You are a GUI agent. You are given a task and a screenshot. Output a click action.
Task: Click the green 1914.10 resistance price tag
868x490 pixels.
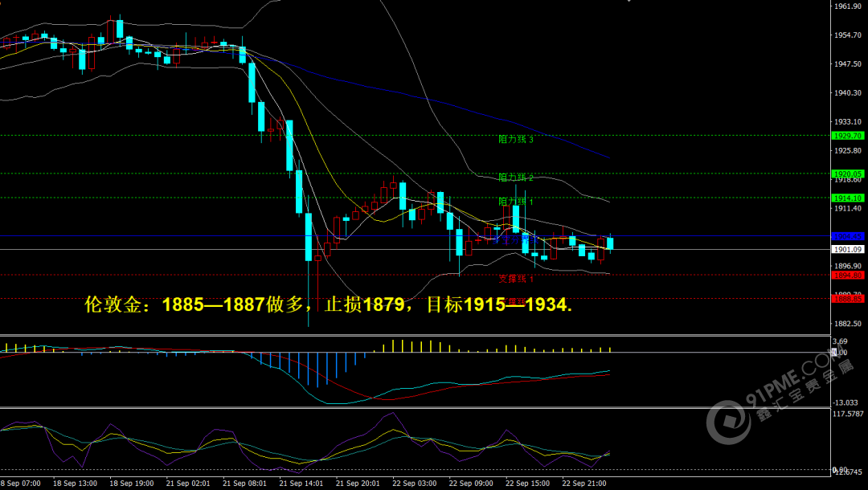(x=848, y=198)
